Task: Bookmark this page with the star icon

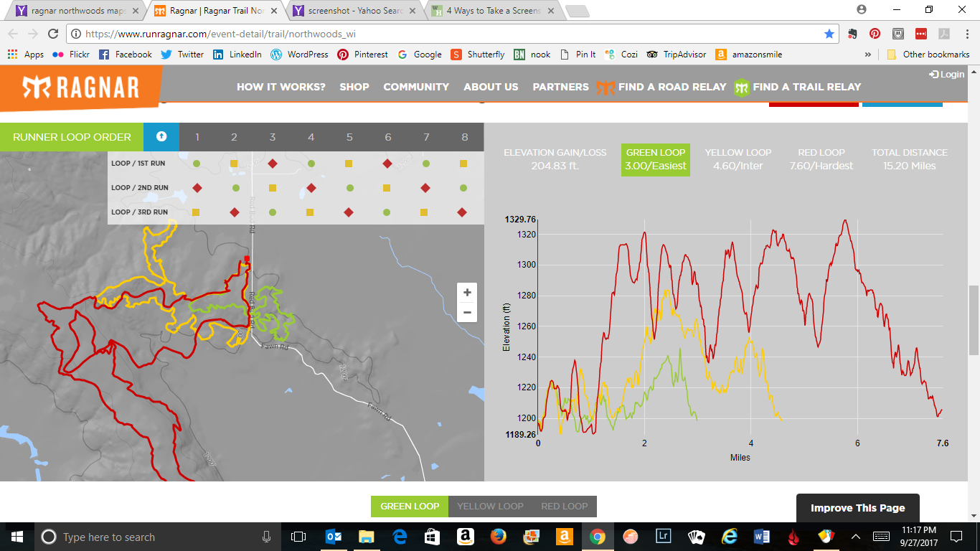Action: [x=829, y=34]
